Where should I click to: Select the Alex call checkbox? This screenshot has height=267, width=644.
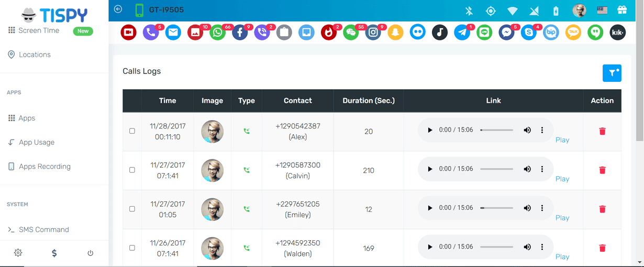(x=132, y=131)
